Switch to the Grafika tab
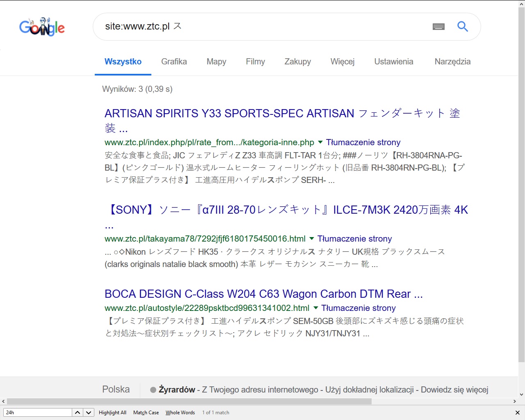The height and width of the screenshot is (420, 525). (x=174, y=62)
